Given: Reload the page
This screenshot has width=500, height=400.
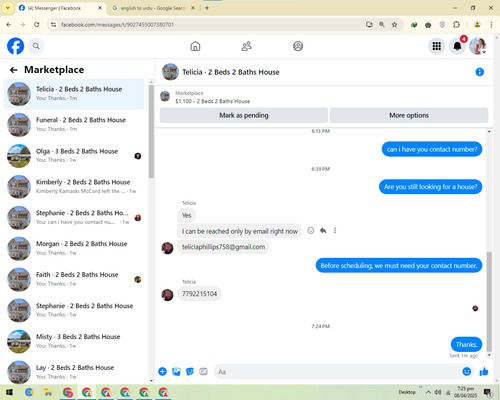Looking at the screenshot, I should click(x=37, y=24).
